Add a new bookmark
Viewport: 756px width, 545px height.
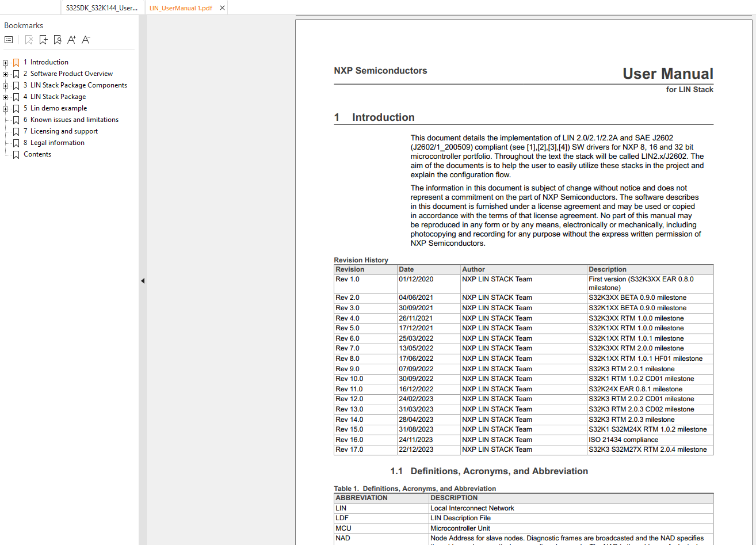(43, 39)
